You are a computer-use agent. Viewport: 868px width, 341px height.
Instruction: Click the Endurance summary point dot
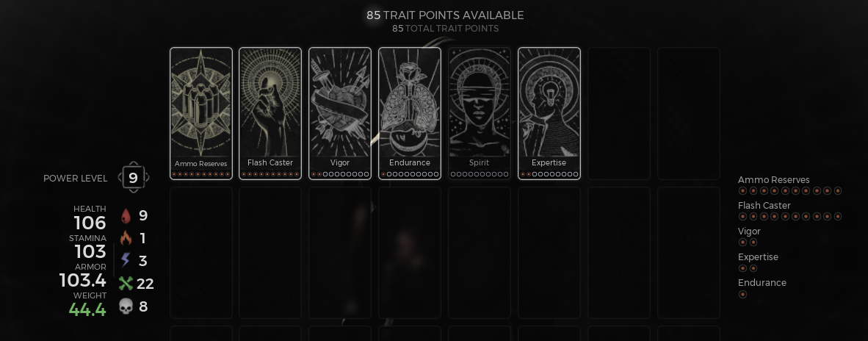(x=743, y=294)
